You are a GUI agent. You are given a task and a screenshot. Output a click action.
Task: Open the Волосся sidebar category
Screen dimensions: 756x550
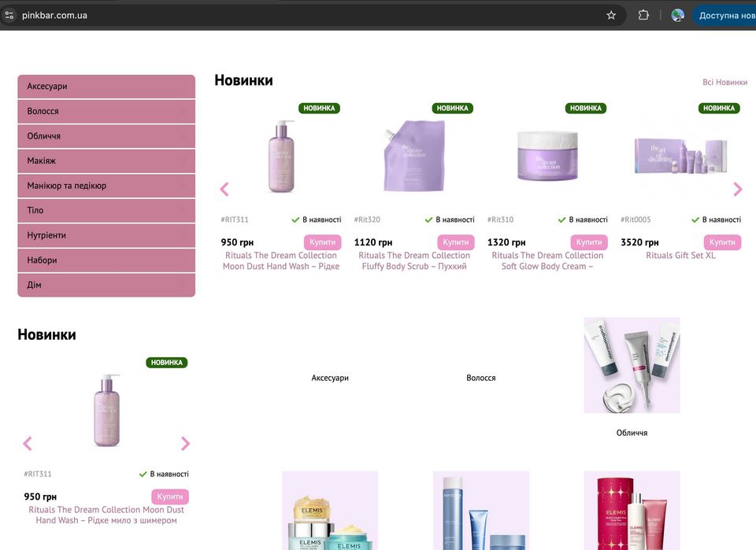pos(106,111)
